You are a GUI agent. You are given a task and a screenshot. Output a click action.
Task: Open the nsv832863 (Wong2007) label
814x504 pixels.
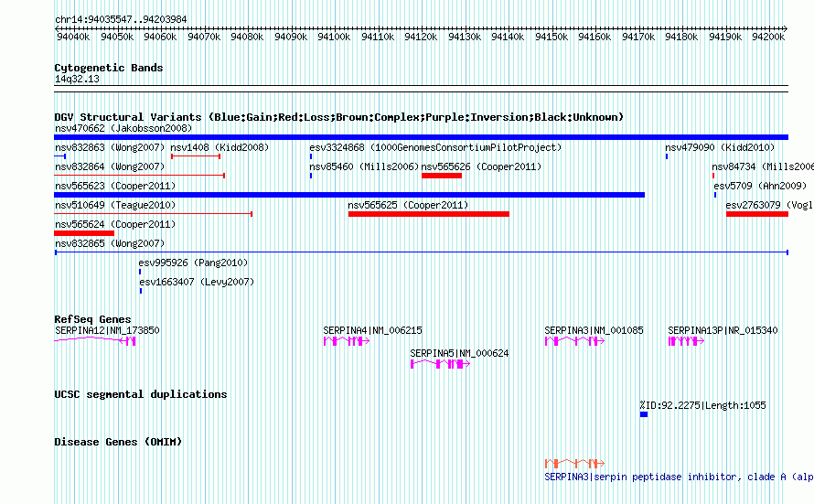pos(110,147)
